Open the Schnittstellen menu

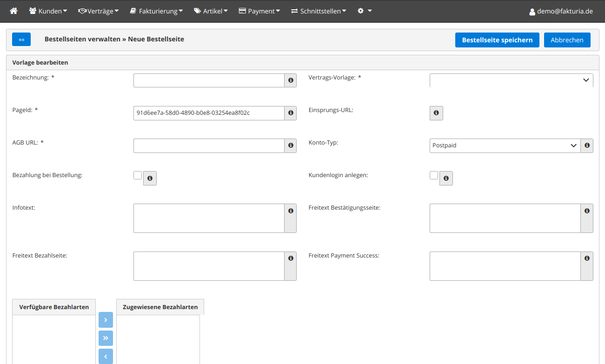click(x=319, y=11)
